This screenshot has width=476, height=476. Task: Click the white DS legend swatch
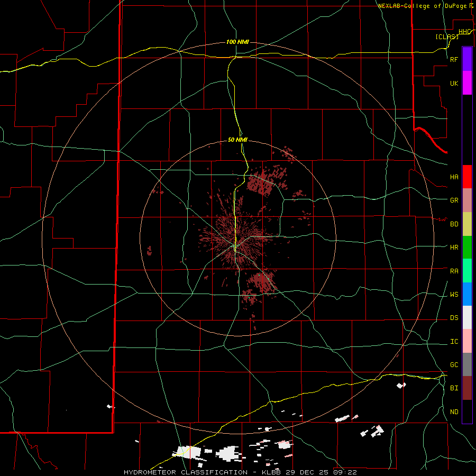click(467, 317)
